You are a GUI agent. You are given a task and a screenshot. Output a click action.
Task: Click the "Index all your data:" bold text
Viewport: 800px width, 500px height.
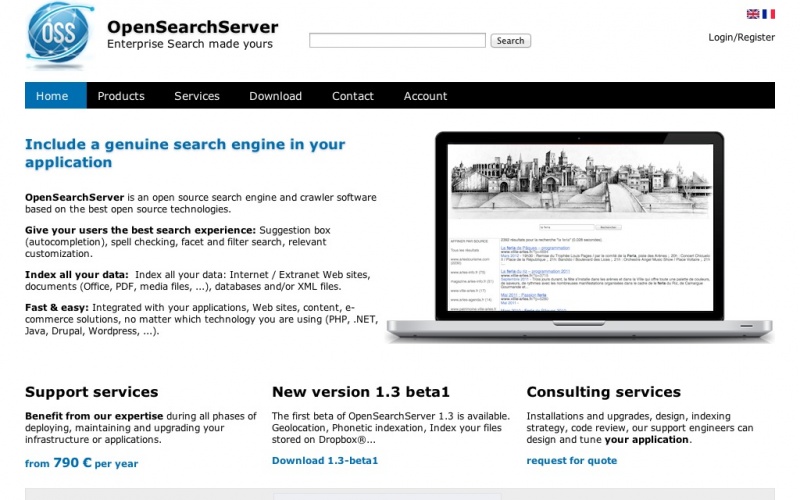[77, 274]
